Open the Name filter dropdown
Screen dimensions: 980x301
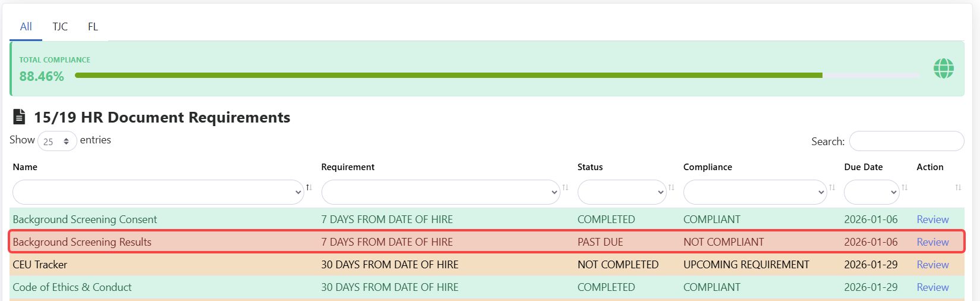point(158,192)
